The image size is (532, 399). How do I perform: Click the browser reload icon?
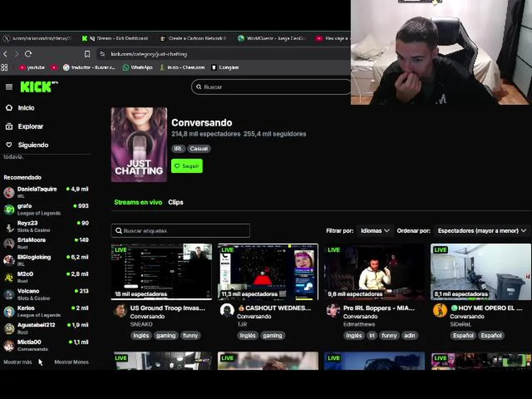[x=28, y=54]
